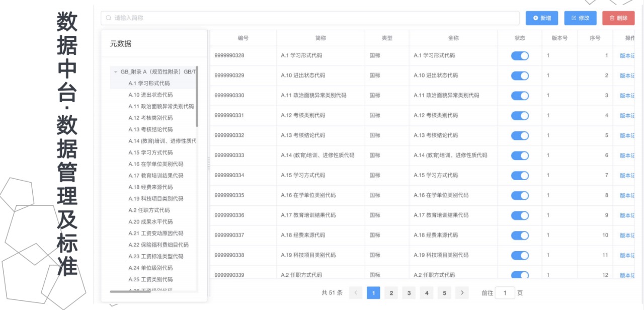
Task: Click the search magnifier icon in search box
Action: (108, 18)
